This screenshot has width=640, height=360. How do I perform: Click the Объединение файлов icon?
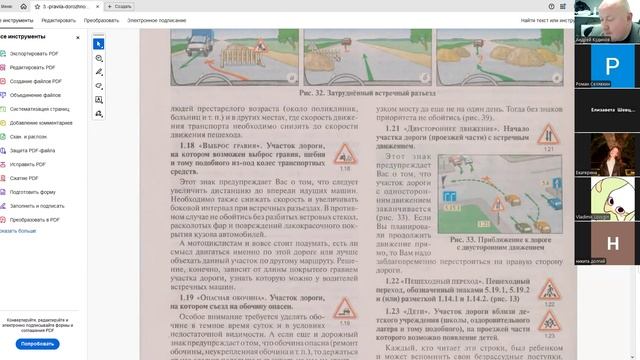click(x=2, y=95)
